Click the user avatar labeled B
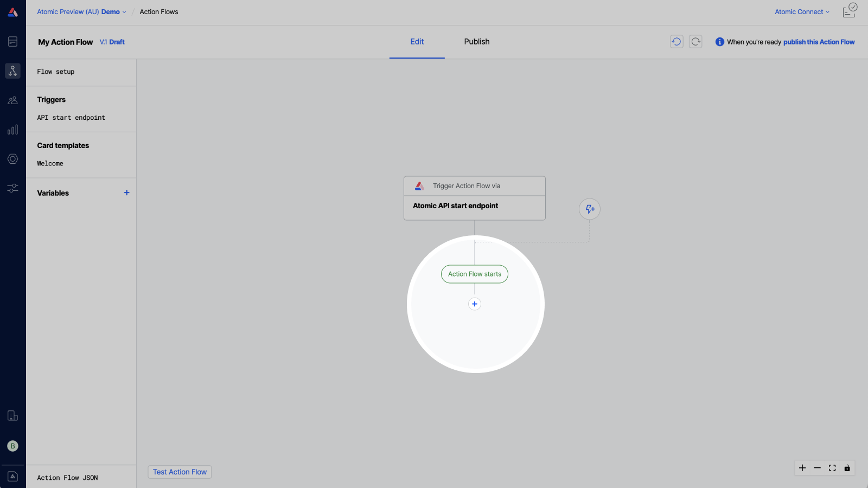868x488 pixels. coord(13,446)
